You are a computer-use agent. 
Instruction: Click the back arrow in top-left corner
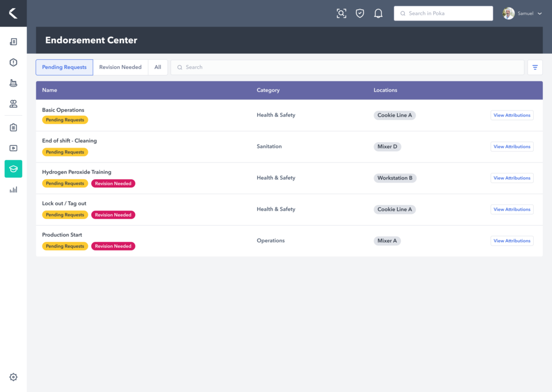click(13, 13)
